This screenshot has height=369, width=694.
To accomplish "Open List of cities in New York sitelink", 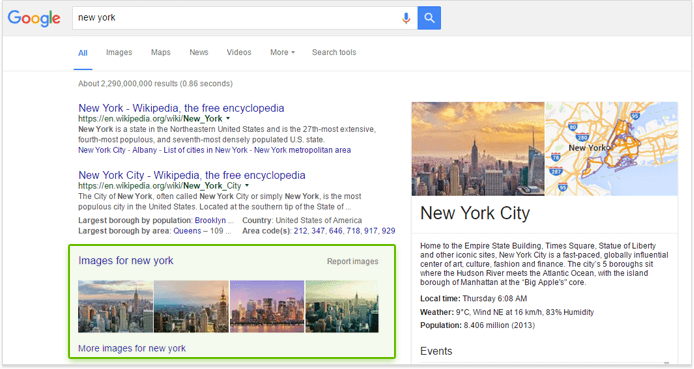I will (x=205, y=150).
